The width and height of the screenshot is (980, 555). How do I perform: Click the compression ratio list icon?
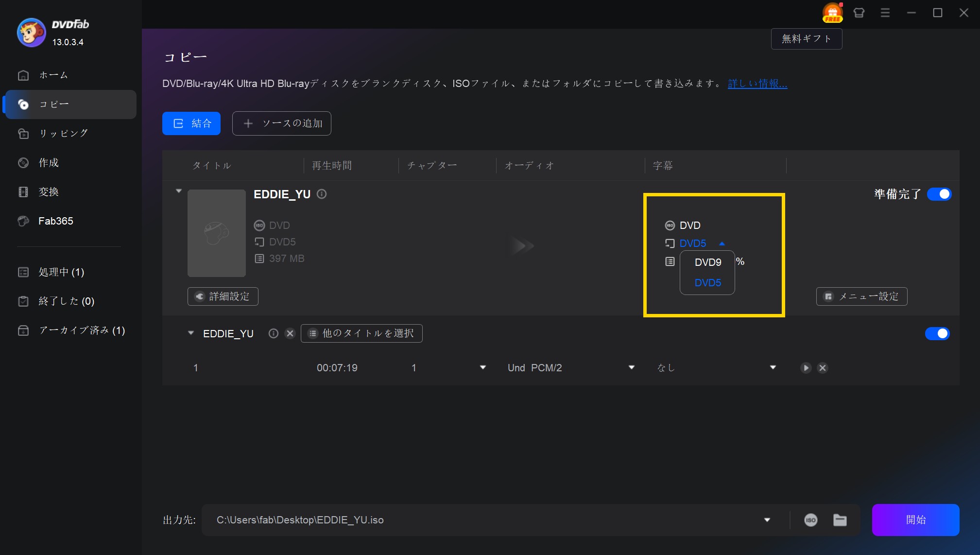(x=670, y=261)
